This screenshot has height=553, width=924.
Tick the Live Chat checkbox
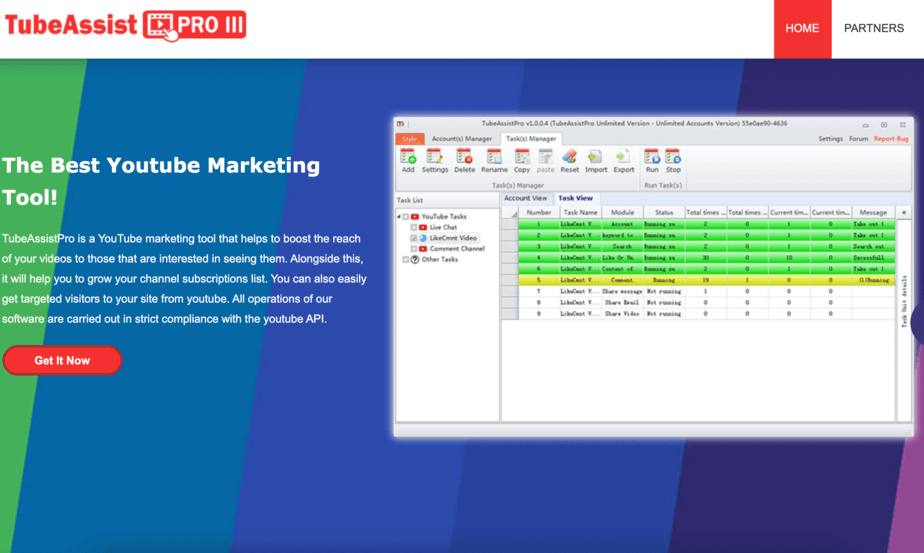(x=414, y=228)
